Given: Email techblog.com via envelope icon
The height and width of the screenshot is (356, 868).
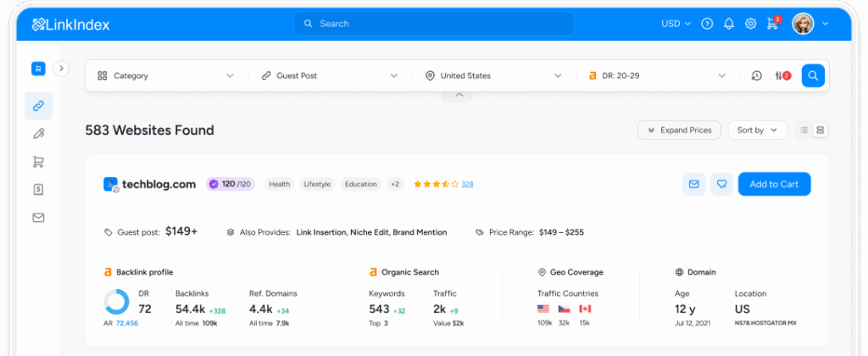Looking at the screenshot, I should [x=693, y=184].
